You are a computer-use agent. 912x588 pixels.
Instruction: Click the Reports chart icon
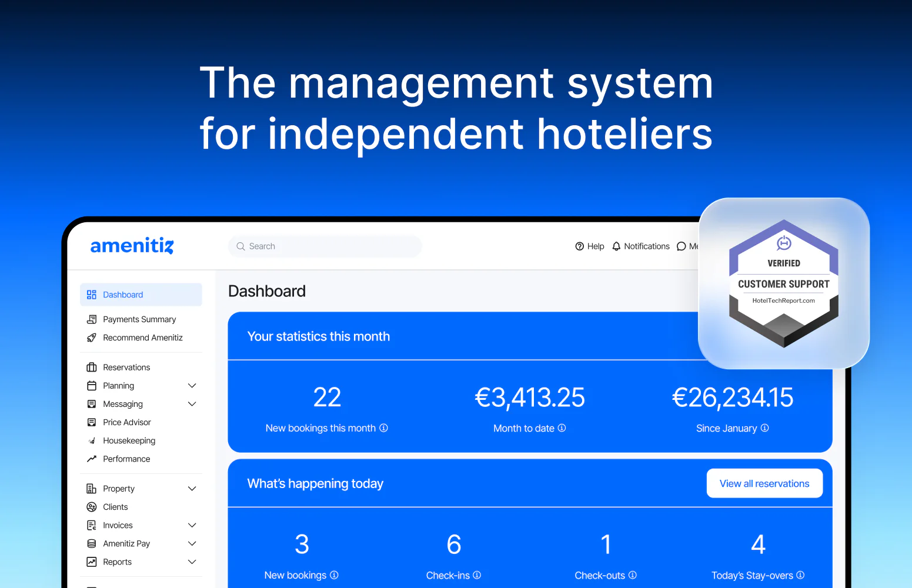[92, 562]
